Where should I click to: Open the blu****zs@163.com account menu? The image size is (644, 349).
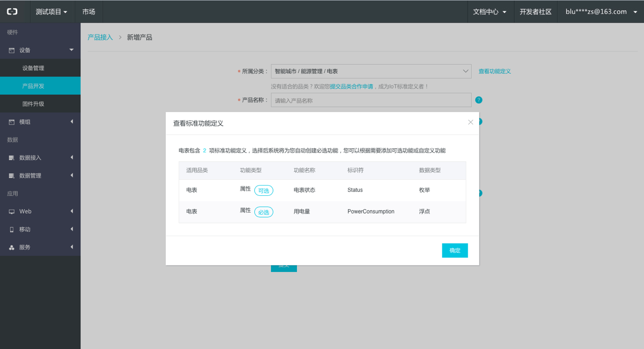(602, 12)
